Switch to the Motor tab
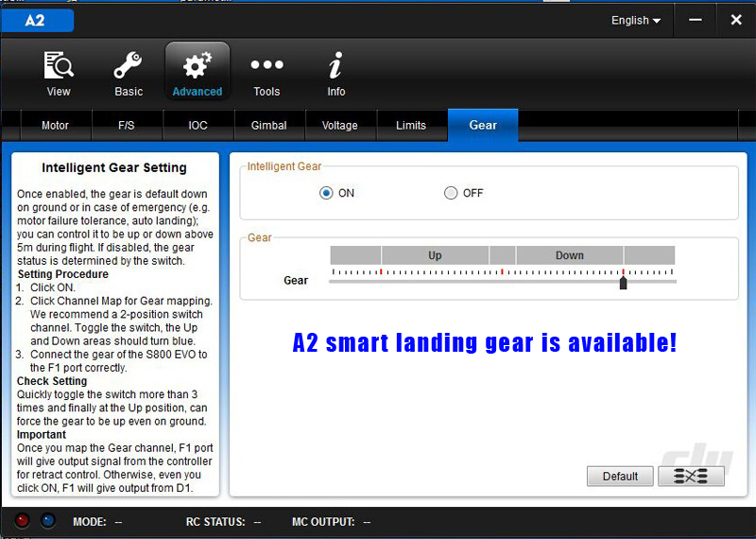Screen dimensions: 756x539 point(56,126)
